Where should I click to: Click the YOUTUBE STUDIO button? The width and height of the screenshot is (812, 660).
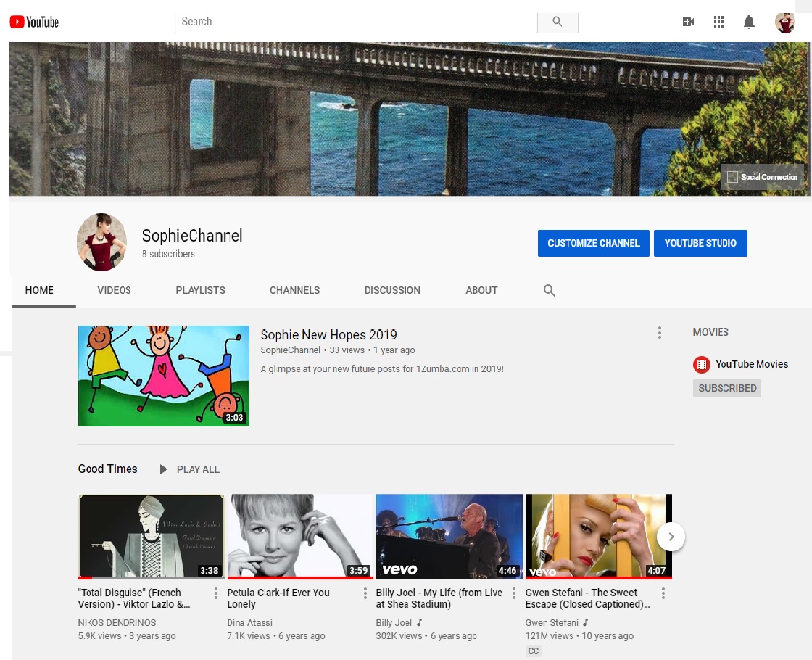(700, 243)
